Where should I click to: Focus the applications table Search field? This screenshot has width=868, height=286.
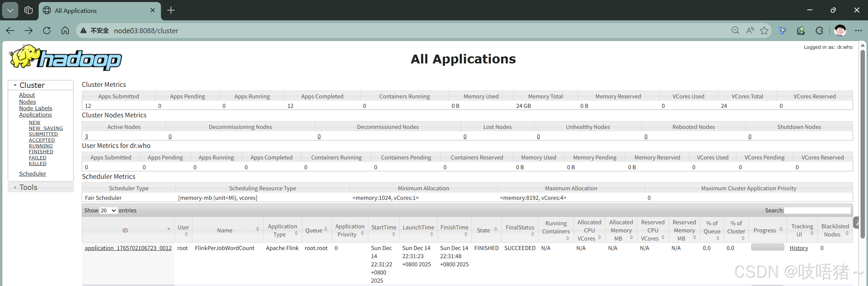(x=817, y=210)
